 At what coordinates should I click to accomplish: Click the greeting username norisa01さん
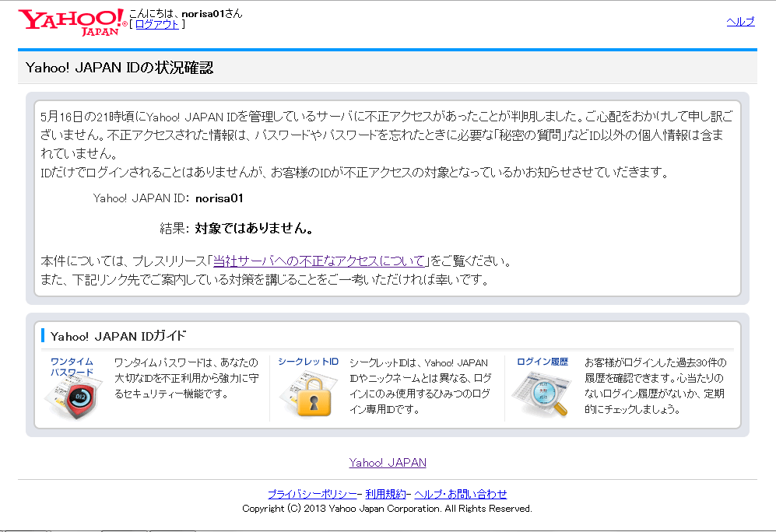tap(212, 14)
